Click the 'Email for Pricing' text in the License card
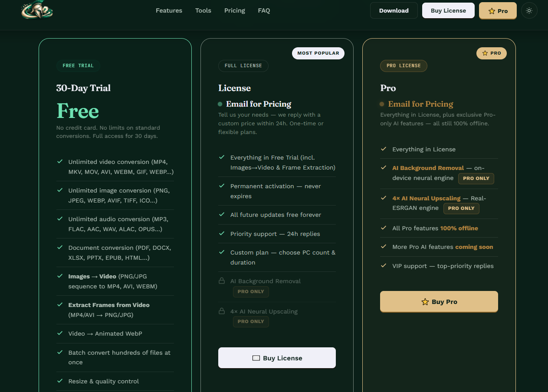Viewport: 548px width, 392px height. point(259,104)
